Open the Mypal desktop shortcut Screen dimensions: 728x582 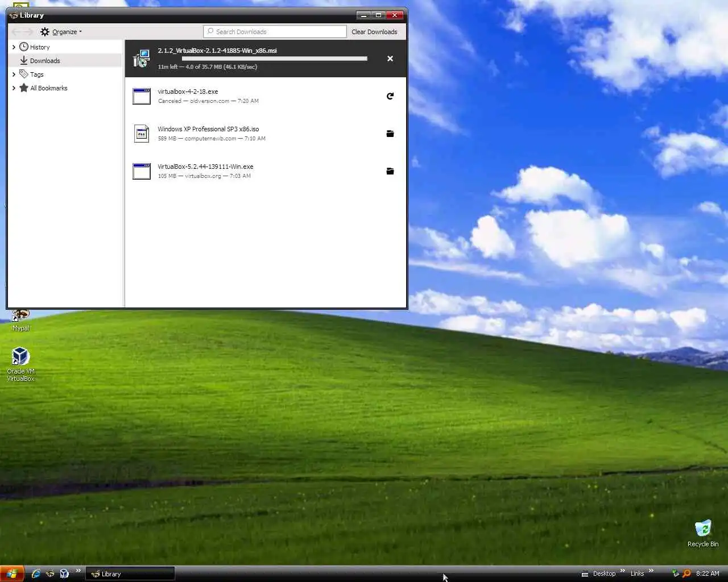click(20, 321)
